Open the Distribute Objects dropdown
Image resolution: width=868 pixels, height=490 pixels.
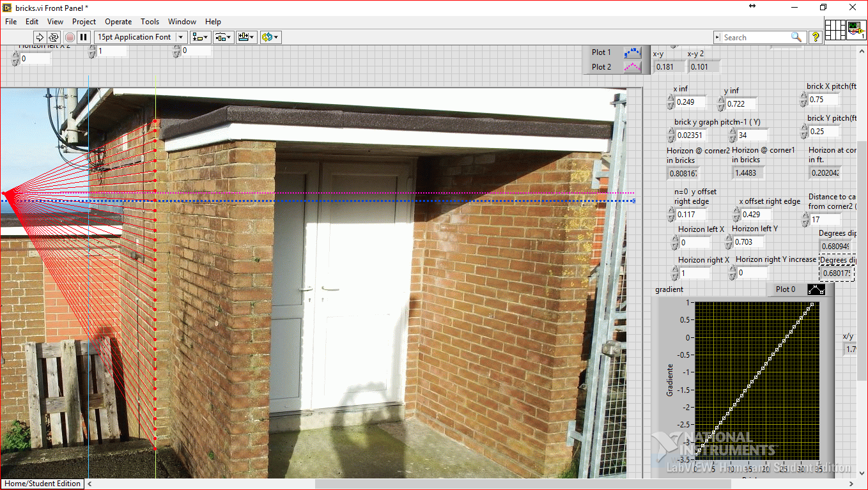point(223,37)
